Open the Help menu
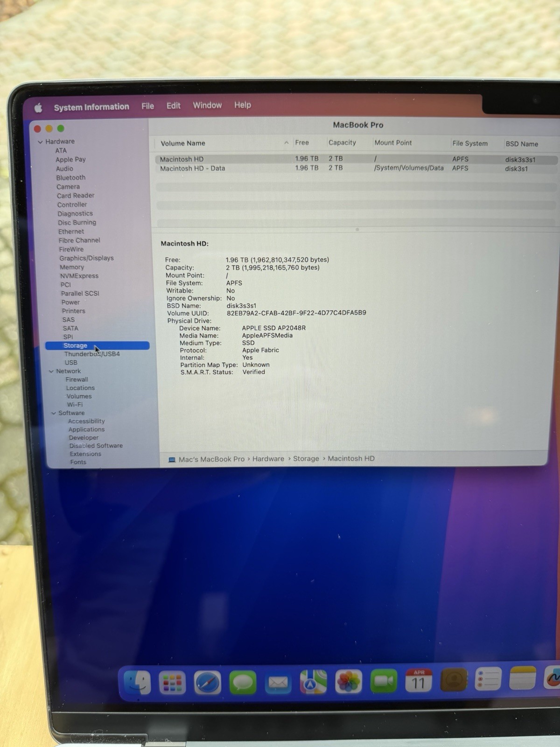The height and width of the screenshot is (747, 560). (243, 105)
